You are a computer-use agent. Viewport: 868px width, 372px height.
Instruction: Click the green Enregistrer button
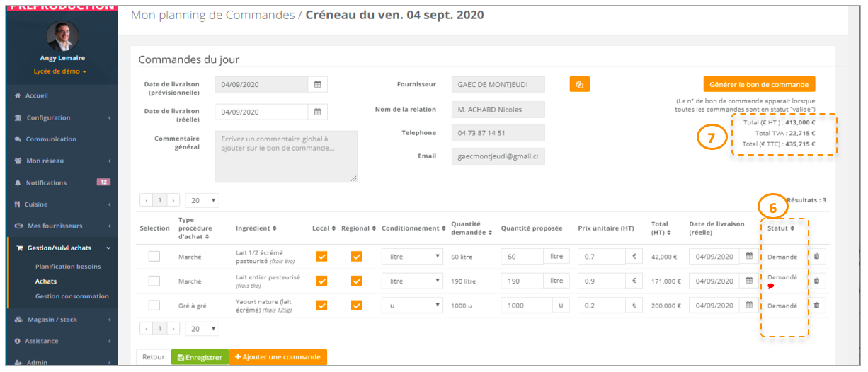[x=200, y=357]
